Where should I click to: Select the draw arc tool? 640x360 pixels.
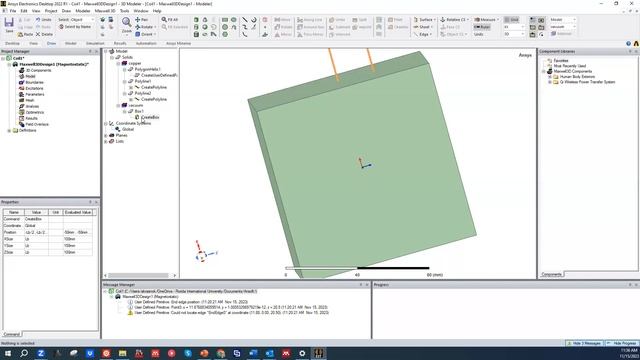[x=253, y=20]
